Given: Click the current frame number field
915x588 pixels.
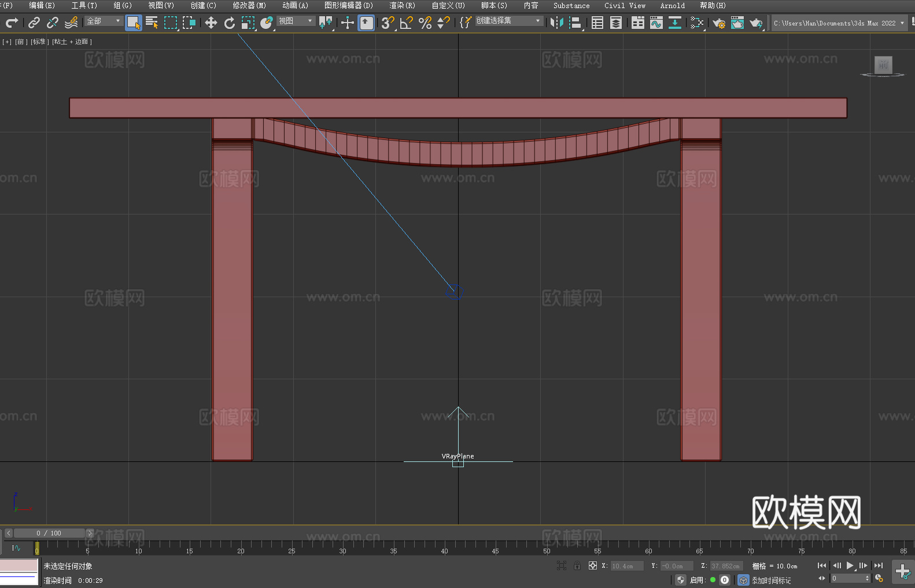Looking at the screenshot, I should pyautogui.click(x=847, y=578).
